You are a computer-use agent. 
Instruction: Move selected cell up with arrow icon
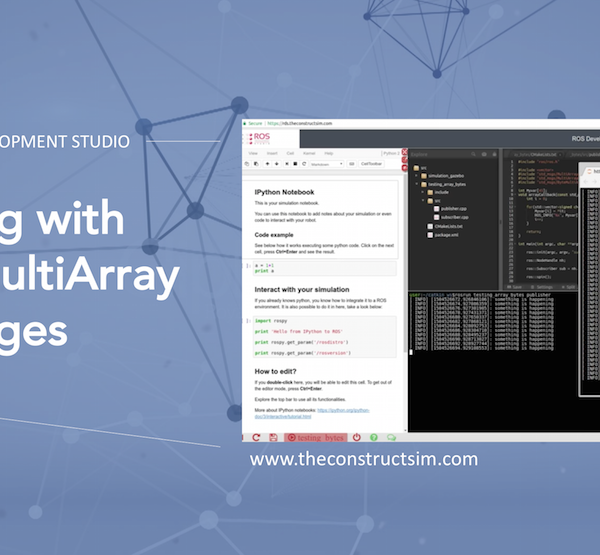(x=267, y=164)
